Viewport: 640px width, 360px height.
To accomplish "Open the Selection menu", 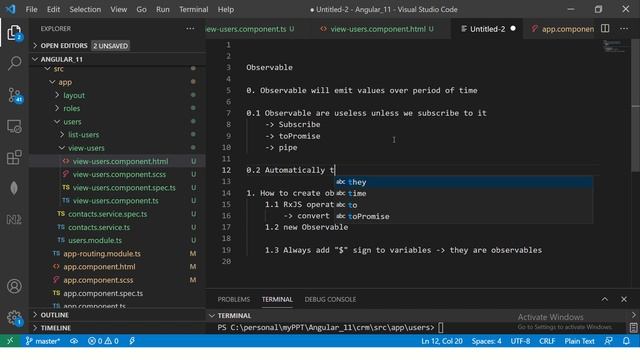I will pos(85,9).
